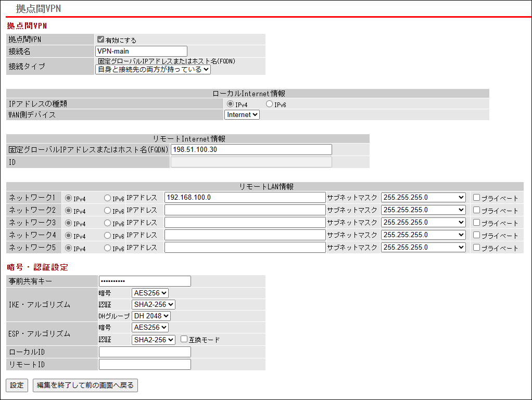Open the ネットワーク3 subnet mask dropdown
The image size is (532, 400).
423,223
